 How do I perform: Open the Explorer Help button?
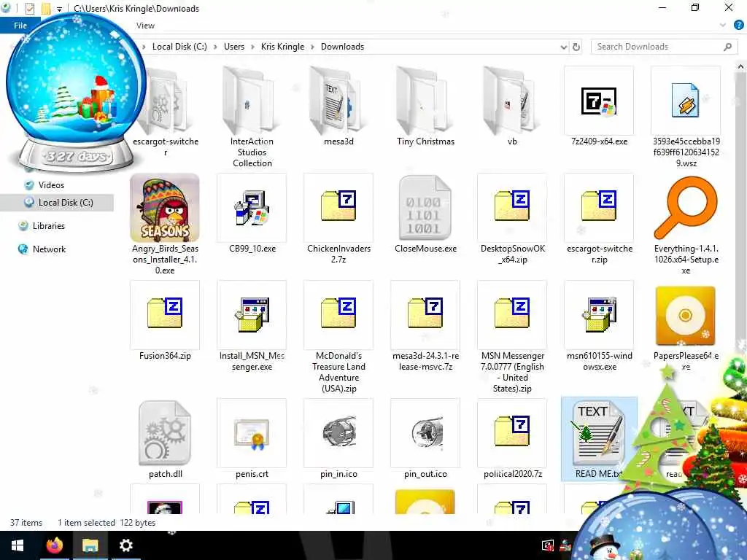(x=738, y=26)
